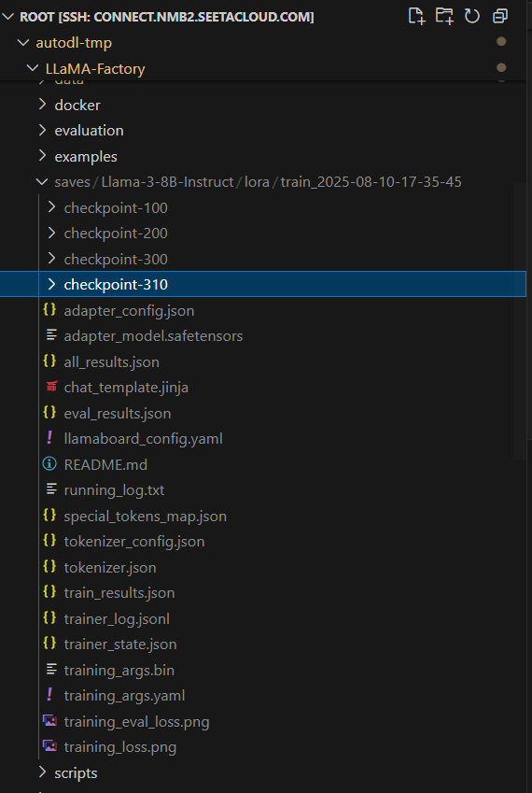This screenshot has height=793, width=532.
Task: Click image icon of training_loss.png
Action: (x=49, y=746)
